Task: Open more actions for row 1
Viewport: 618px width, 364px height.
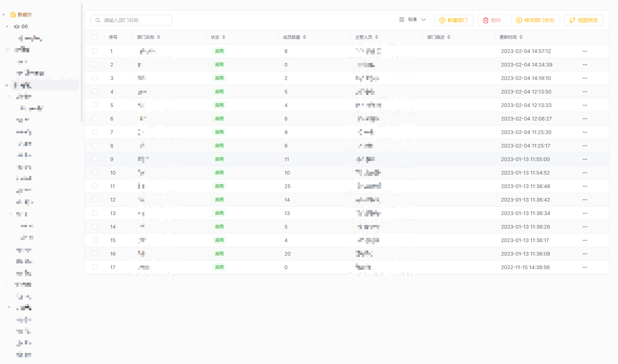Action: [585, 51]
